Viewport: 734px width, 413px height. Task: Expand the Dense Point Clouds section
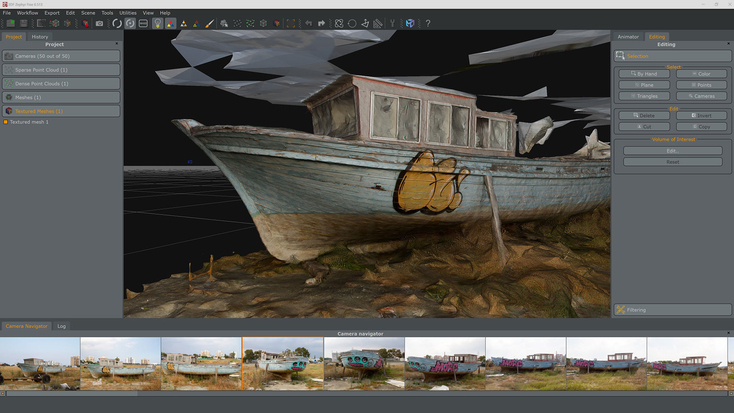61,84
